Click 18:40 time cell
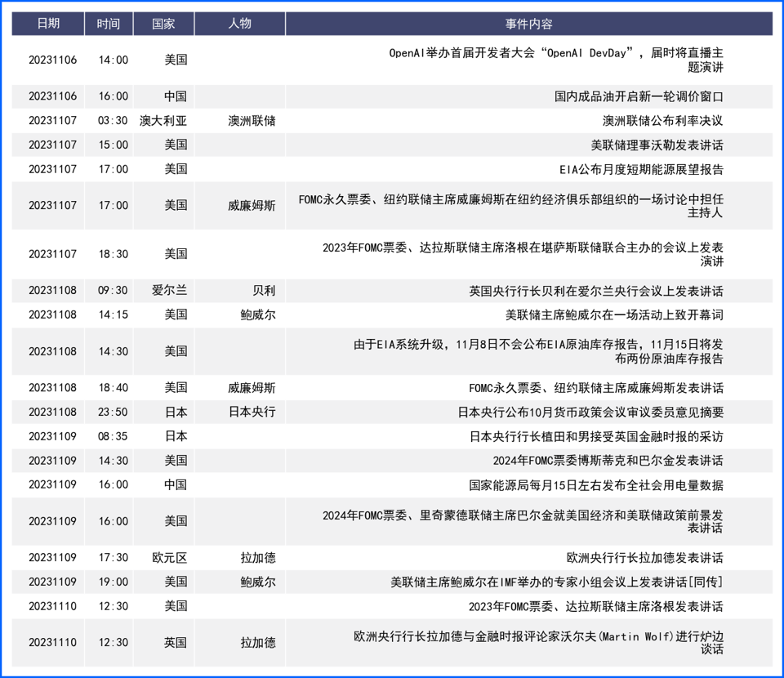Viewport: 784px width, 678px height. point(113,388)
